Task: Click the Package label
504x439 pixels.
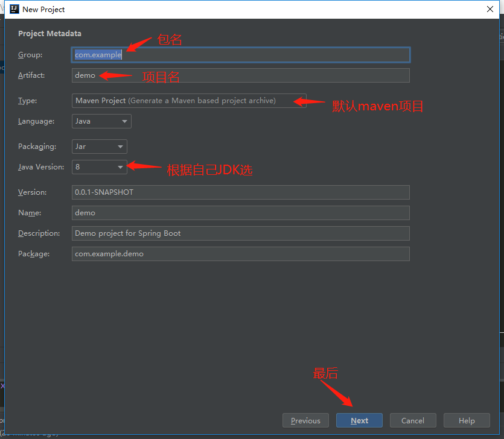Action: point(34,254)
